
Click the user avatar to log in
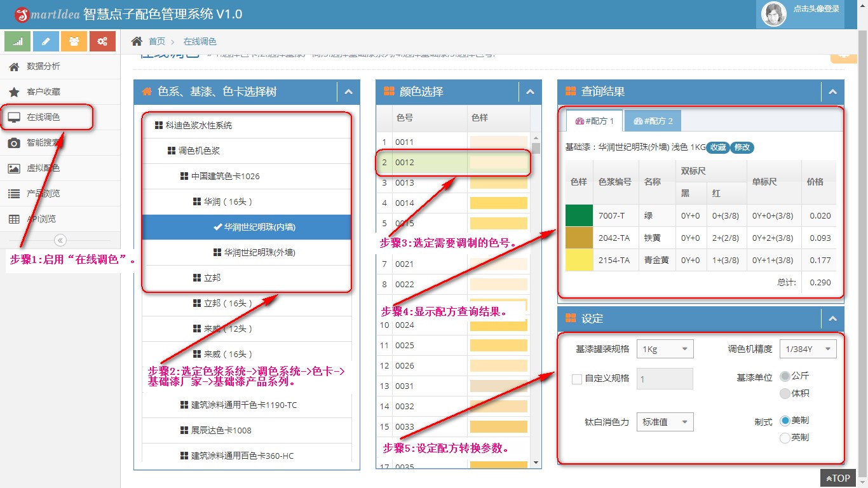click(x=774, y=14)
